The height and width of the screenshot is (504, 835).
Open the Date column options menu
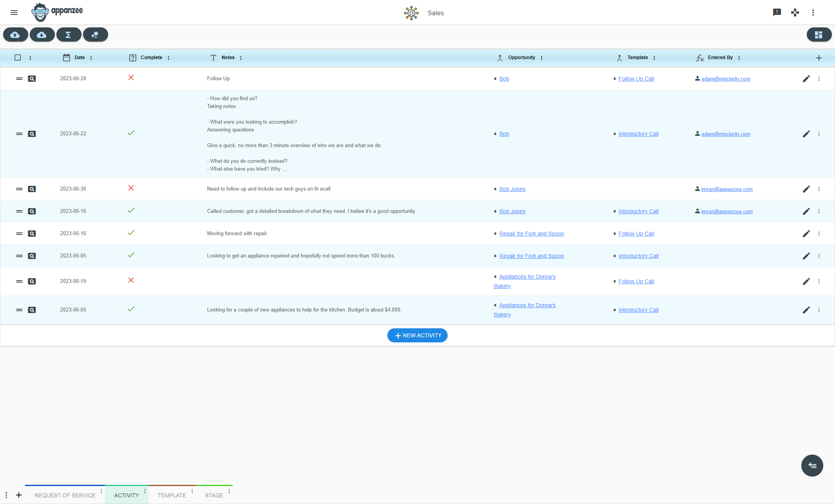[91, 58]
